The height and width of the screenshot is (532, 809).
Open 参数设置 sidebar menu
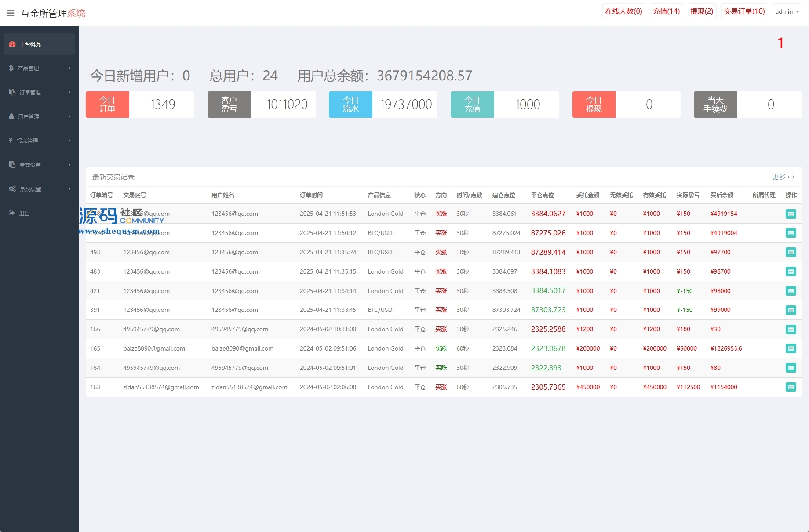39,165
